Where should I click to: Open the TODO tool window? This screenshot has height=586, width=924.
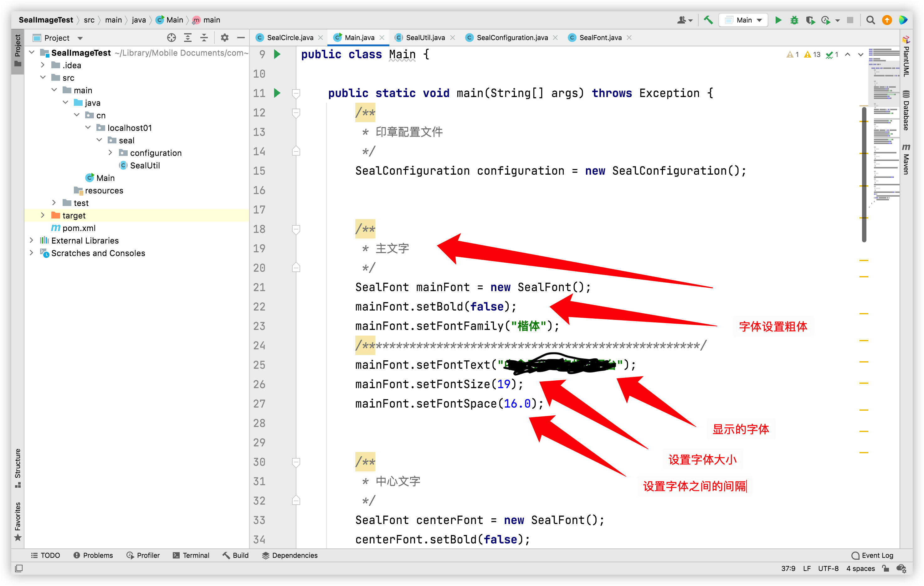click(45, 555)
